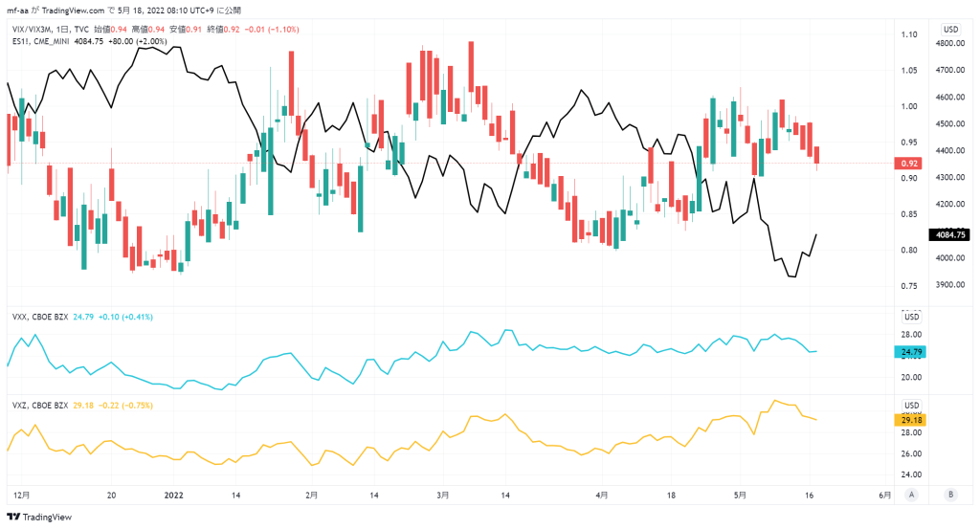Click the 4月 label on time axis
The height and width of the screenshot is (529, 980).
pyautogui.click(x=601, y=496)
